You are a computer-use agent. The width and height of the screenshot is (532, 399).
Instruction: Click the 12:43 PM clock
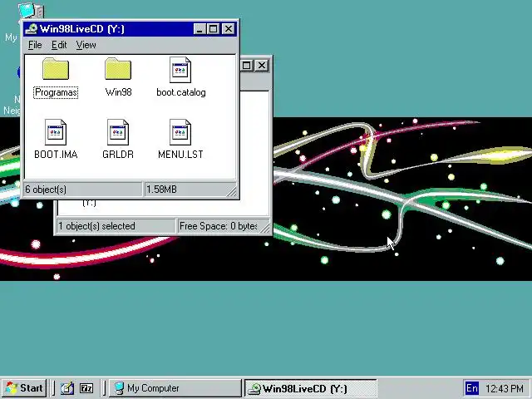505,388
